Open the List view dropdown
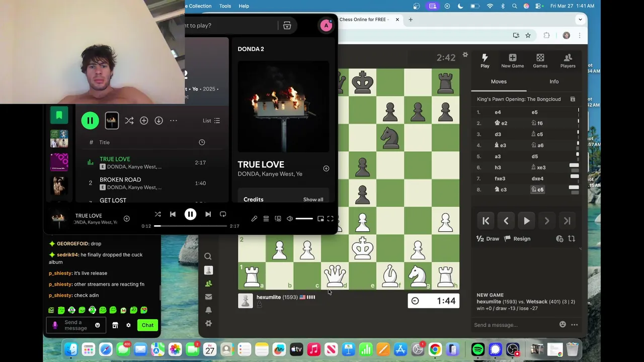Screen dimensions: 644x362 click(211, 121)
